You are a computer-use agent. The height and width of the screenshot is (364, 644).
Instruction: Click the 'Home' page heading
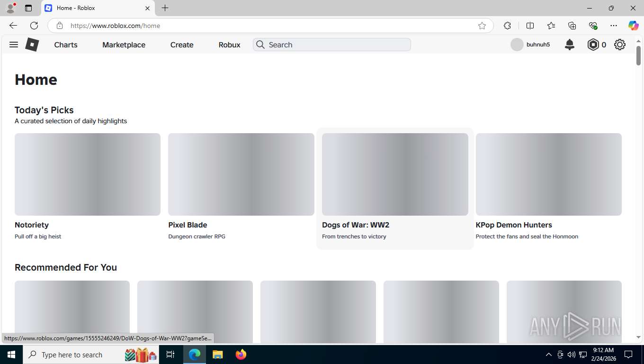click(36, 80)
